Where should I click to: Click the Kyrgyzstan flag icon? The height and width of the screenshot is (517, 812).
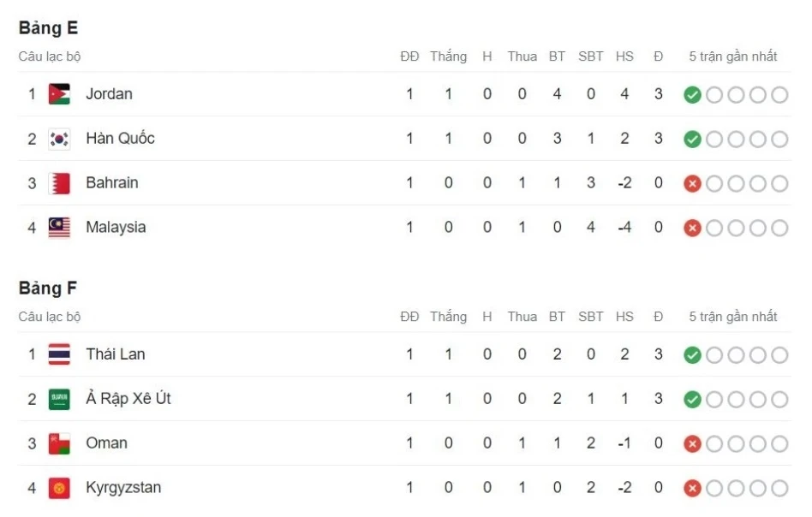tap(59, 488)
